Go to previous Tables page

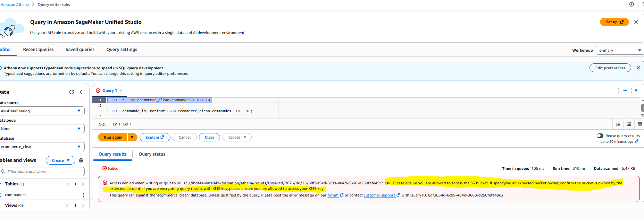(67, 184)
